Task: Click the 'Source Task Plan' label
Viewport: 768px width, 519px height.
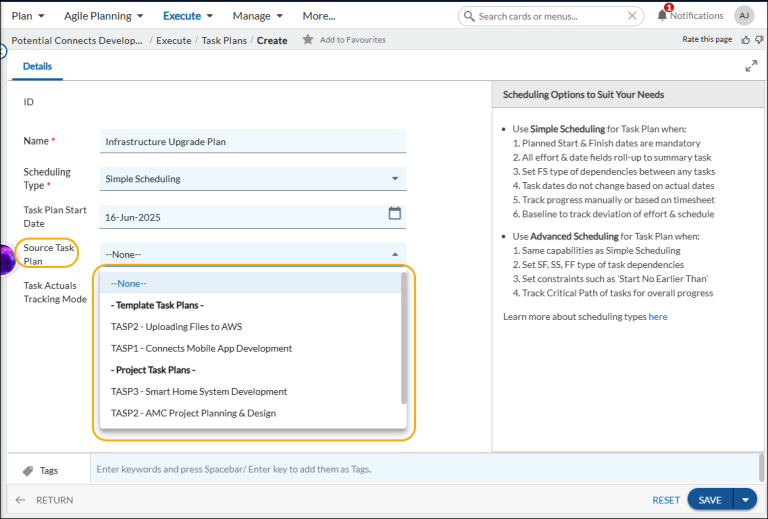Action: pos(49,254)
